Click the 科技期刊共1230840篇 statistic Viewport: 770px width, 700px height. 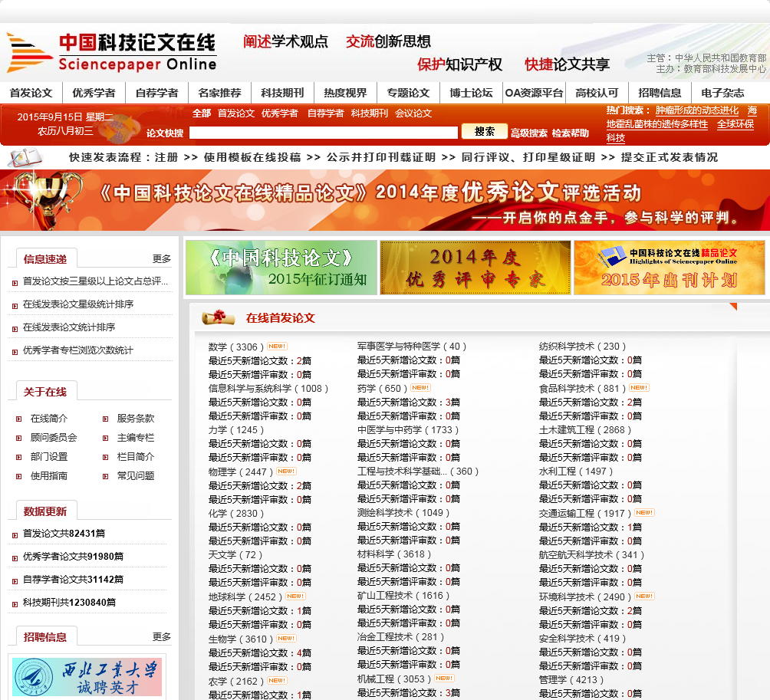[69, 603]
